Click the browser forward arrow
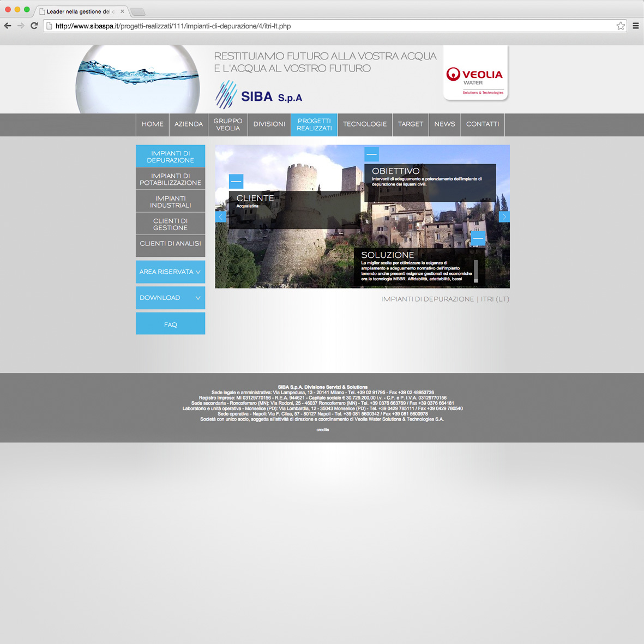Image resolution: width=644 pixels, height=644 pixels. point(21,26)
